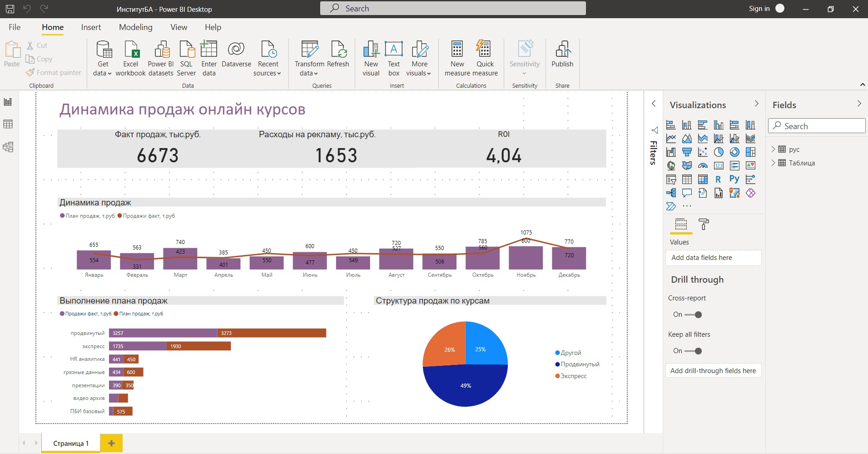Insert a Python visual from Visualizations

pos(734,179)
